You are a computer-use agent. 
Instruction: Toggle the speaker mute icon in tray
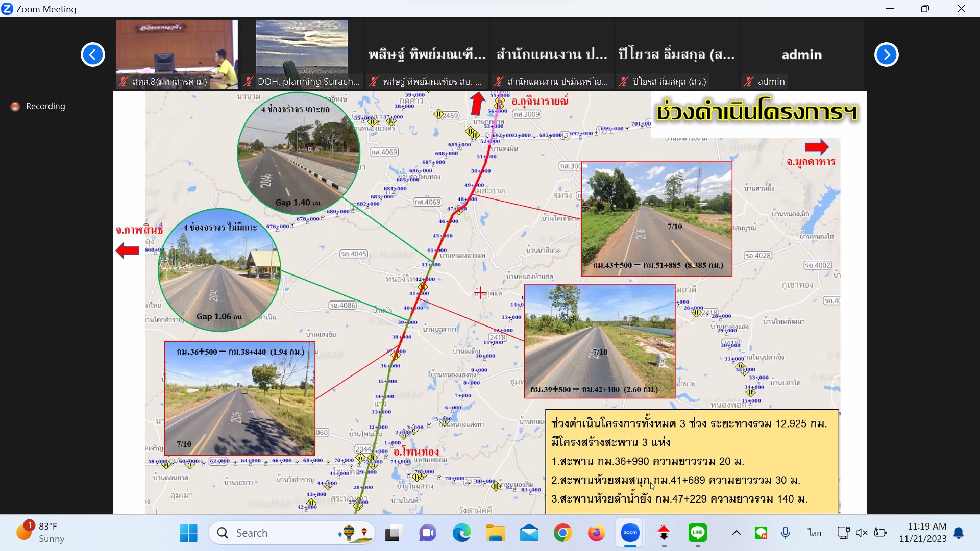tap(862, 533)
